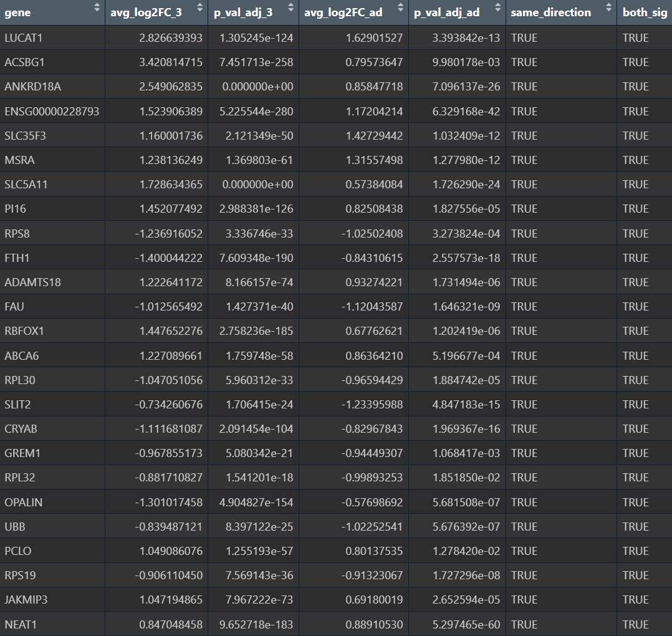Click the both_sig column header
This screenshot has height=636, width=672.
(644, 12)
